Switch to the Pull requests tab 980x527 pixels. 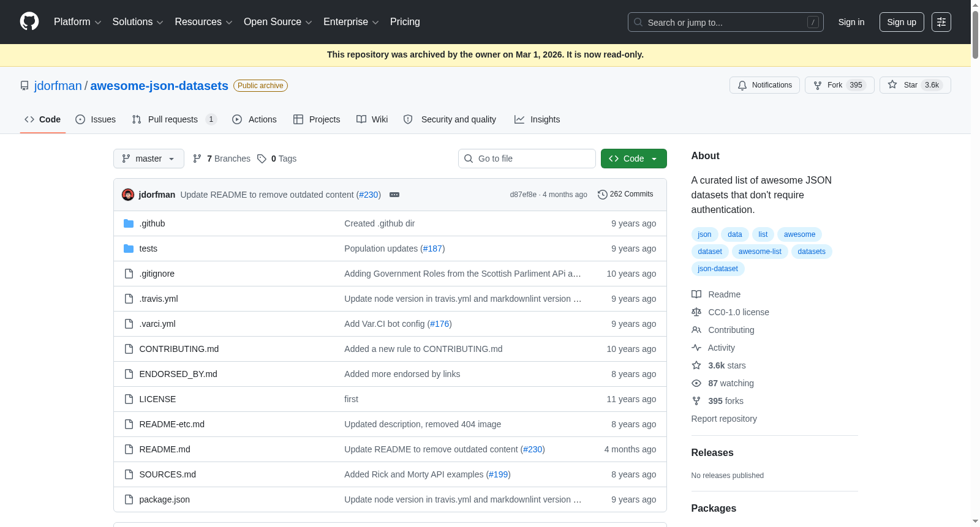175,119
